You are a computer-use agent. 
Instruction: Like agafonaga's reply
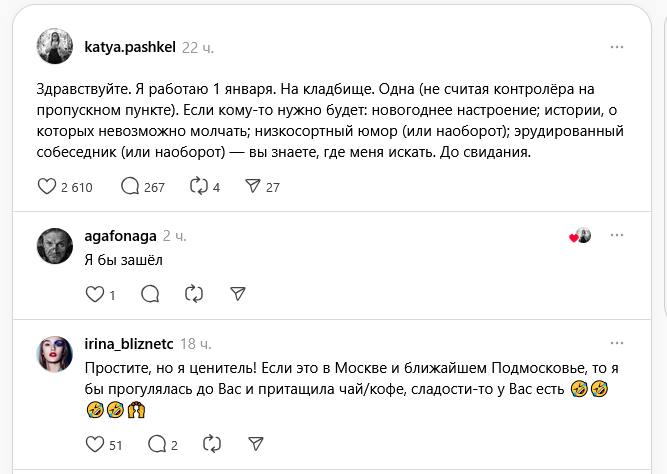click(x=95, y=294)
